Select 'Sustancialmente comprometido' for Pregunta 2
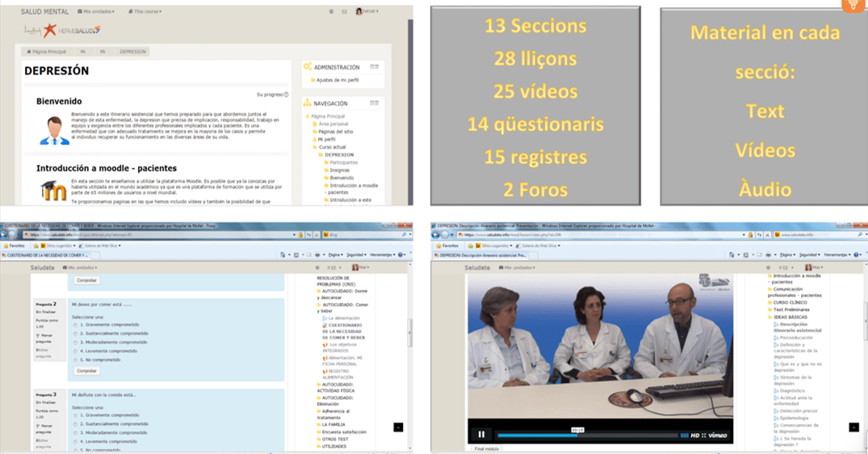The image size is (868, 454). tap(75, 334)
